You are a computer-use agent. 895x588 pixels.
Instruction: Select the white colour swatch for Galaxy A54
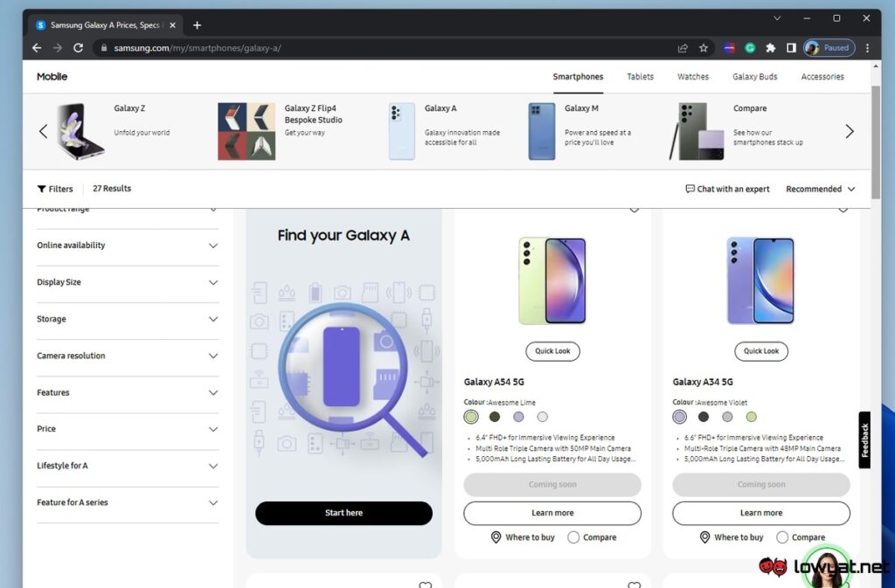pyautogui.click(x=542, y=417)
